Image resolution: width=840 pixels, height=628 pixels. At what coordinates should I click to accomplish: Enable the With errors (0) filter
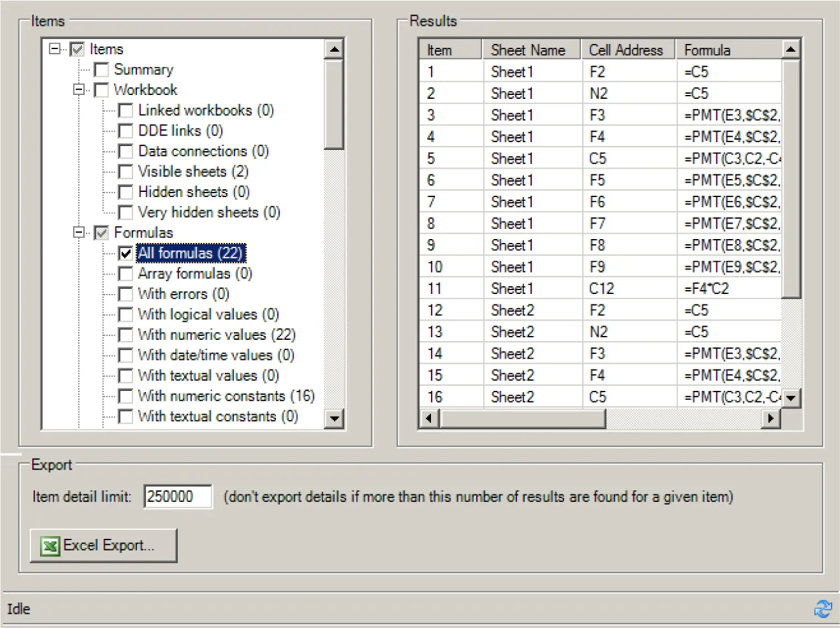pos(125,294)
